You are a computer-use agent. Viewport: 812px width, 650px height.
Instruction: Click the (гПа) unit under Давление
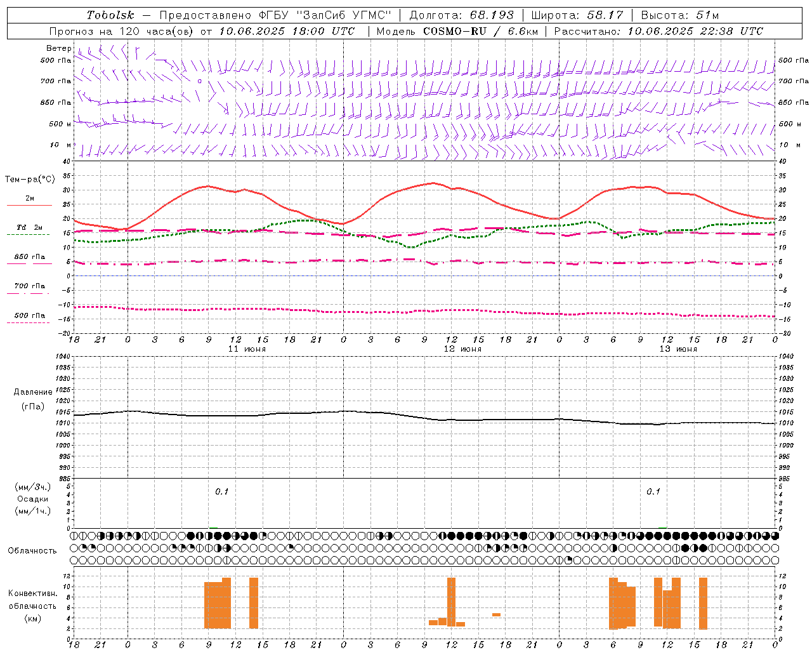(x=33, y=407)
